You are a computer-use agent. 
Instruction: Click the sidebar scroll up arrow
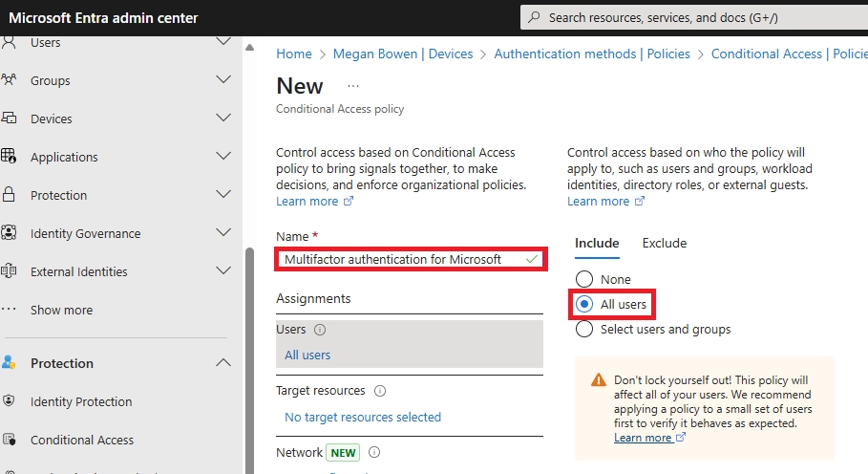click(x=249, y=48)
